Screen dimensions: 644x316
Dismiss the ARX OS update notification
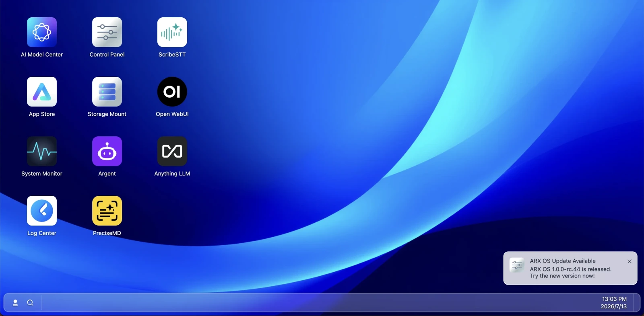(x=630, y=261)
